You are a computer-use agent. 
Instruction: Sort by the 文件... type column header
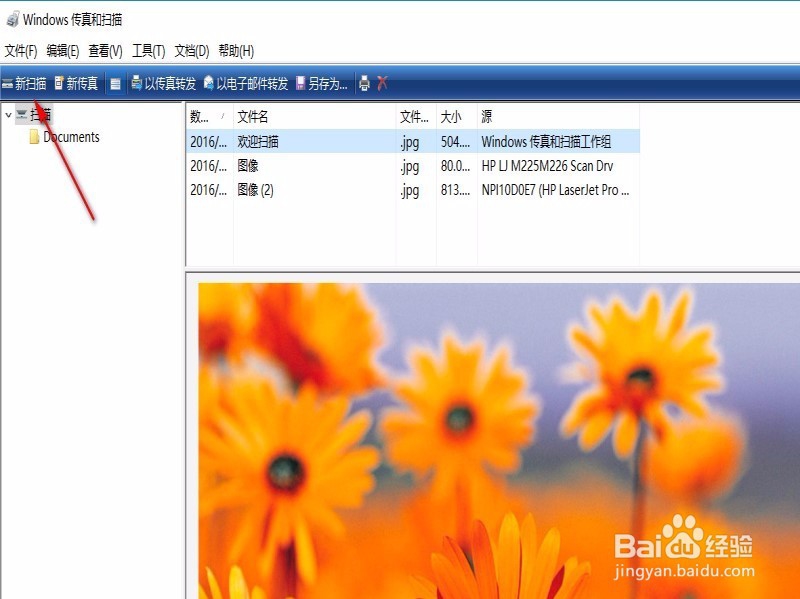(416, 117)
